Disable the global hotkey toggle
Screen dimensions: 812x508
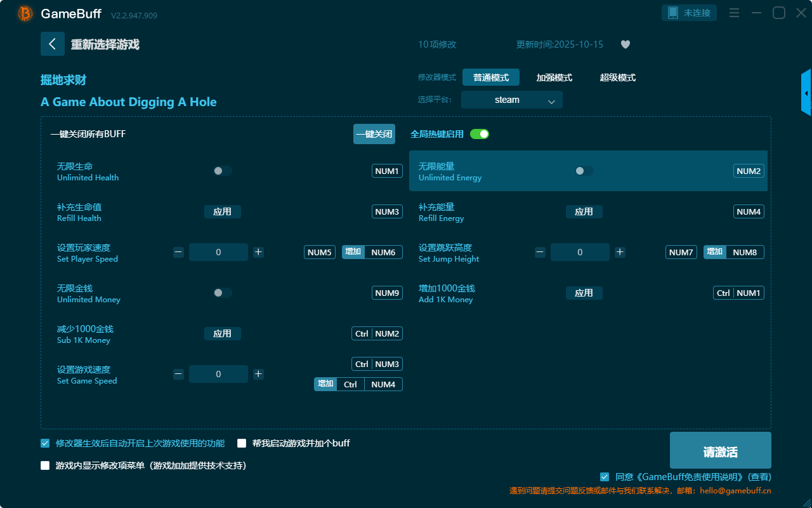coord(480,134)
